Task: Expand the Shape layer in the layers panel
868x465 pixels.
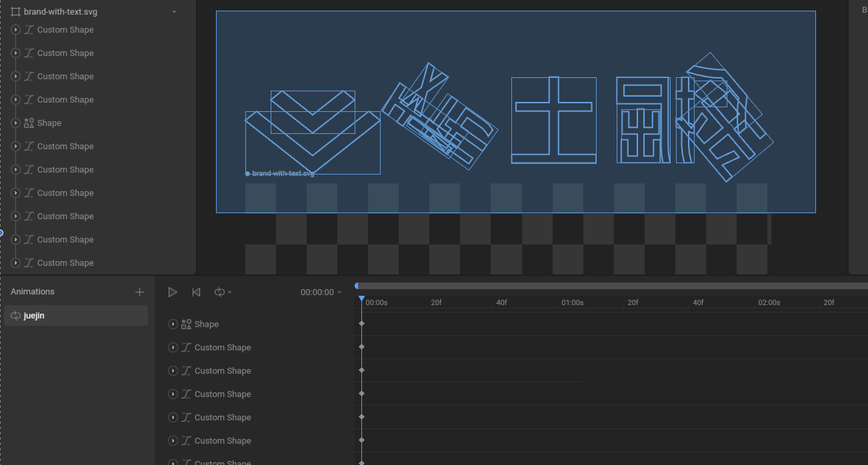Action: point(15,123)
